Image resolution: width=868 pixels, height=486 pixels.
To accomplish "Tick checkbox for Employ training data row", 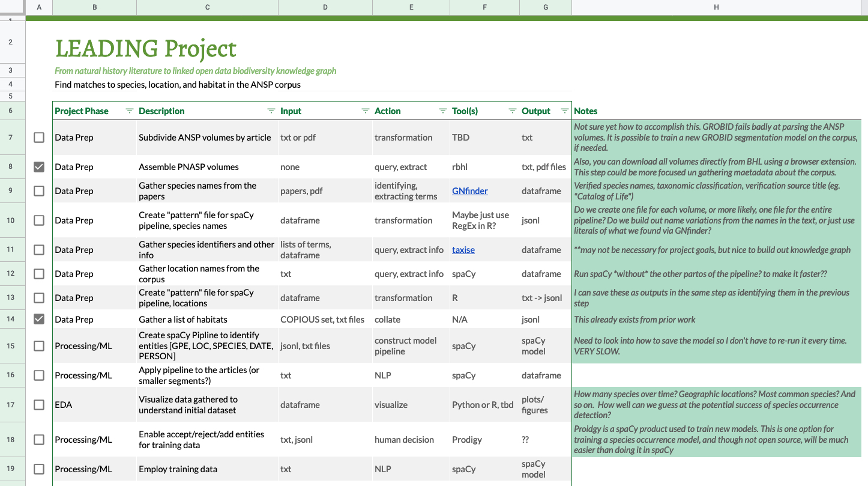I will (x=39, y=469).
